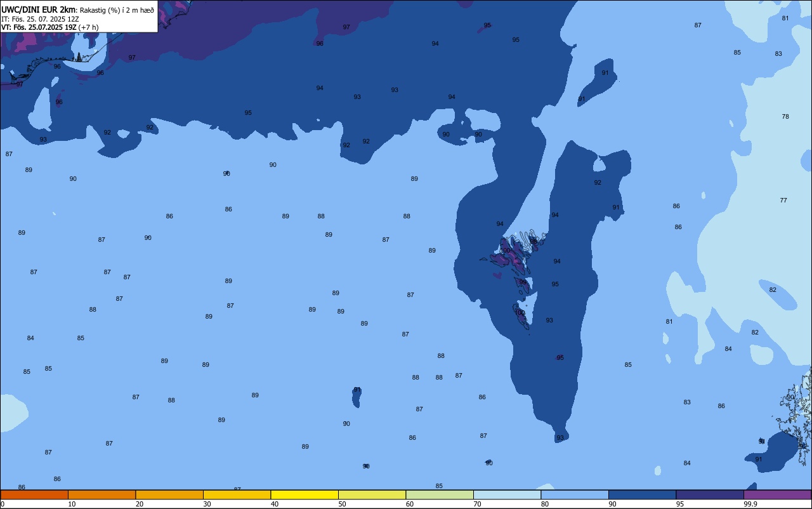This screenshot has width=812, height=509.
Task: Click the map value '78'
Action: 785,117
